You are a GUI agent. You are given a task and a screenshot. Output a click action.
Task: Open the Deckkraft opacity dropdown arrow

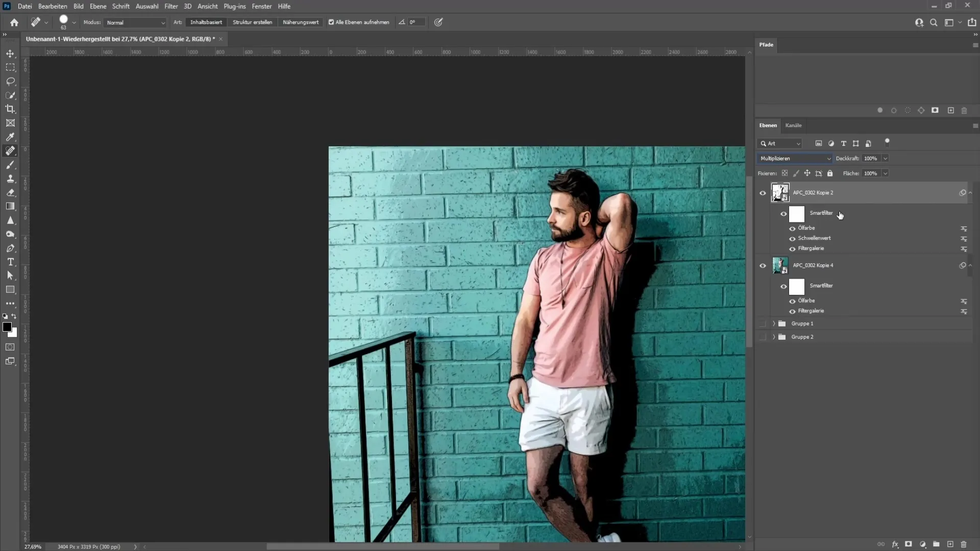click(x=885, y=159)
